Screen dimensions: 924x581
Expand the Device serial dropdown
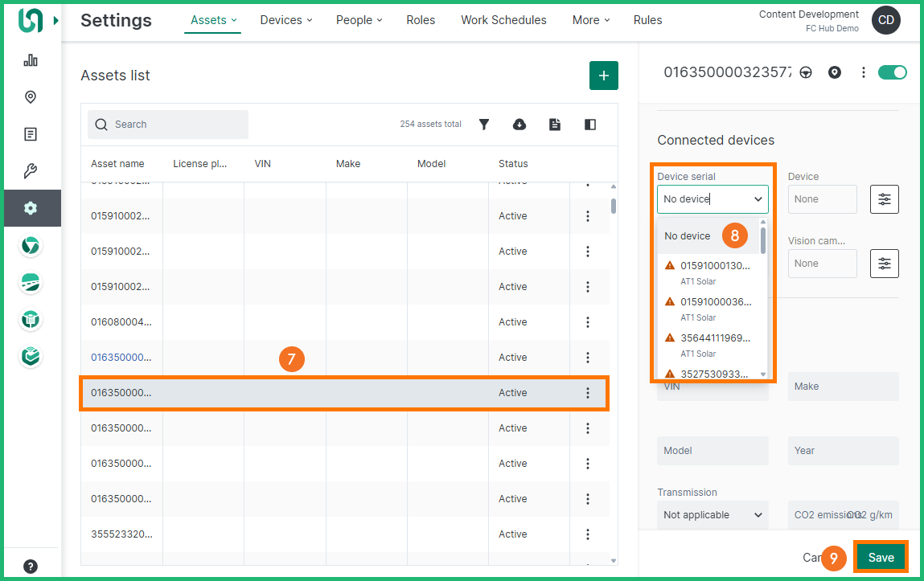coord(713,199)
